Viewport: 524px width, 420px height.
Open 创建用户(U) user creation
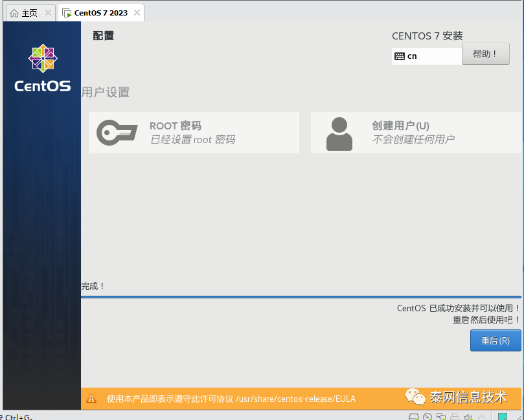tap(416, 133)
